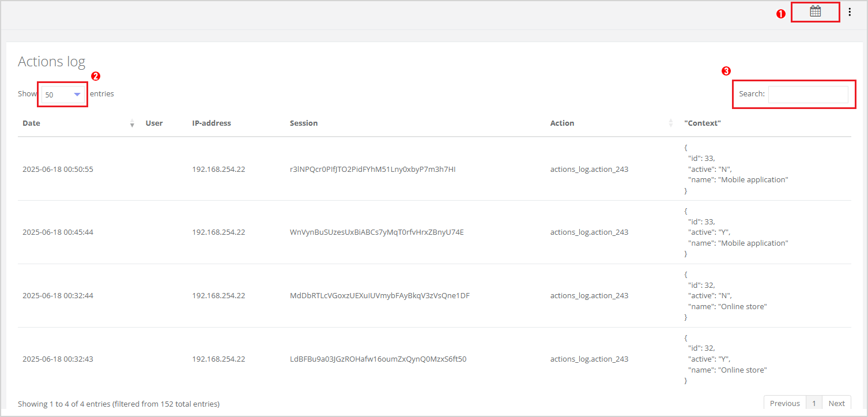Click the User column header
This screenshot has width=868, height=417.
pos(154,123)
